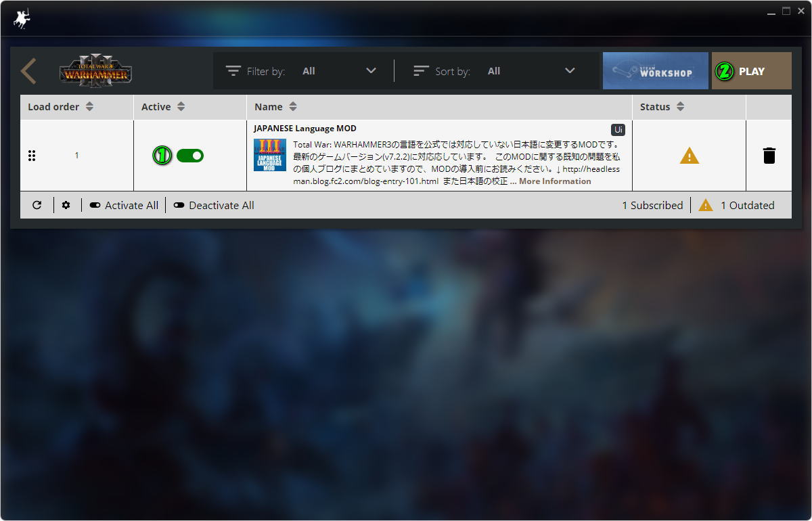Click the back arrow chevron
Viewport: 812px width, 521px height.
[x=28, y=71]
